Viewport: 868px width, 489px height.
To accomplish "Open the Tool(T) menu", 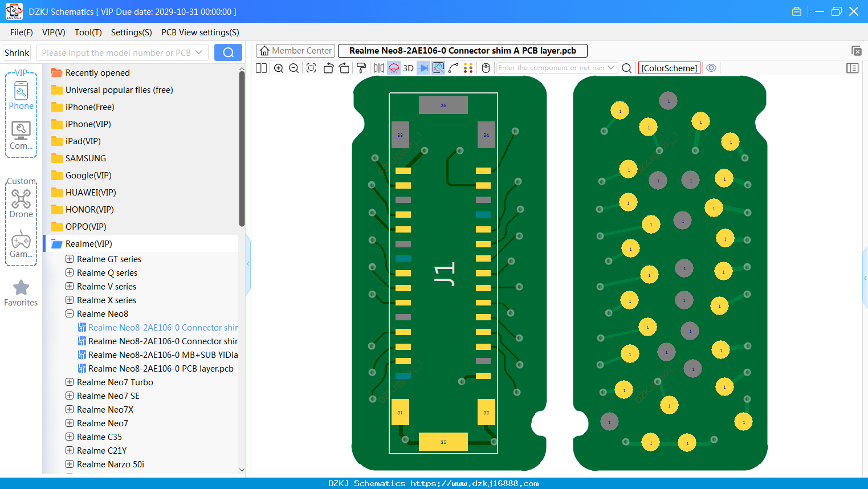I will pos(88,32).
